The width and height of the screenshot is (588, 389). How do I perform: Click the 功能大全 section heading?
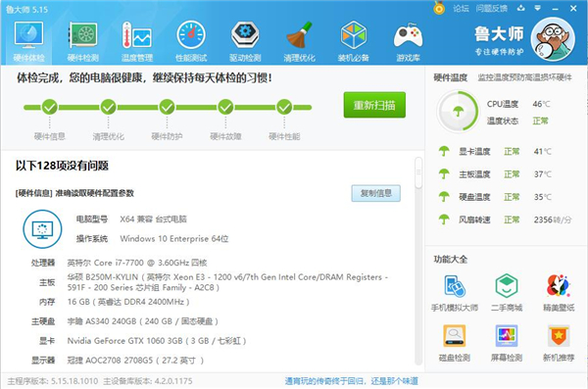click(x=451, y=260)
